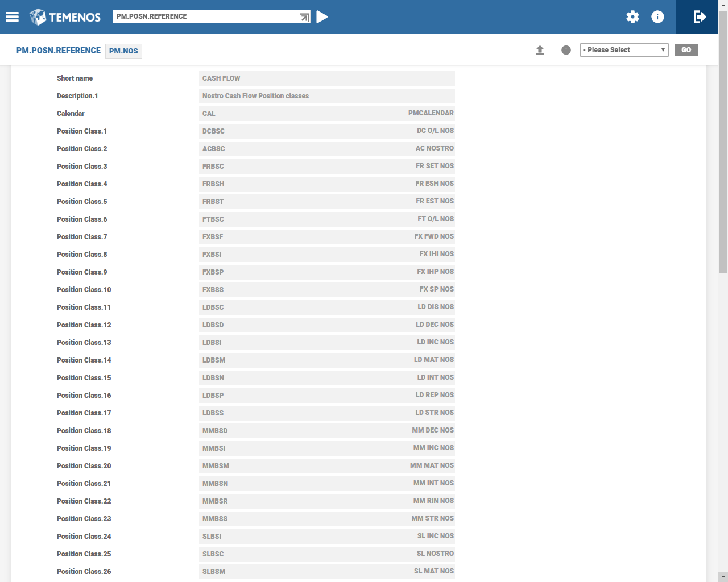Viewport: 728px width, 582px height.
Task: Click the grey record info icon
Action: (x=566, y=50)
